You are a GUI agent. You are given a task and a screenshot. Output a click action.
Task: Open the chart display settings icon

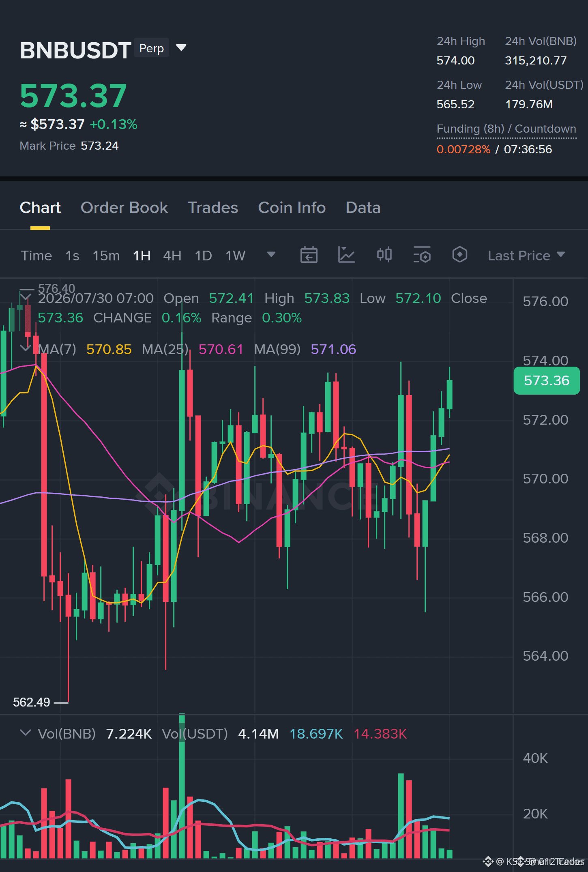point(422,255)
